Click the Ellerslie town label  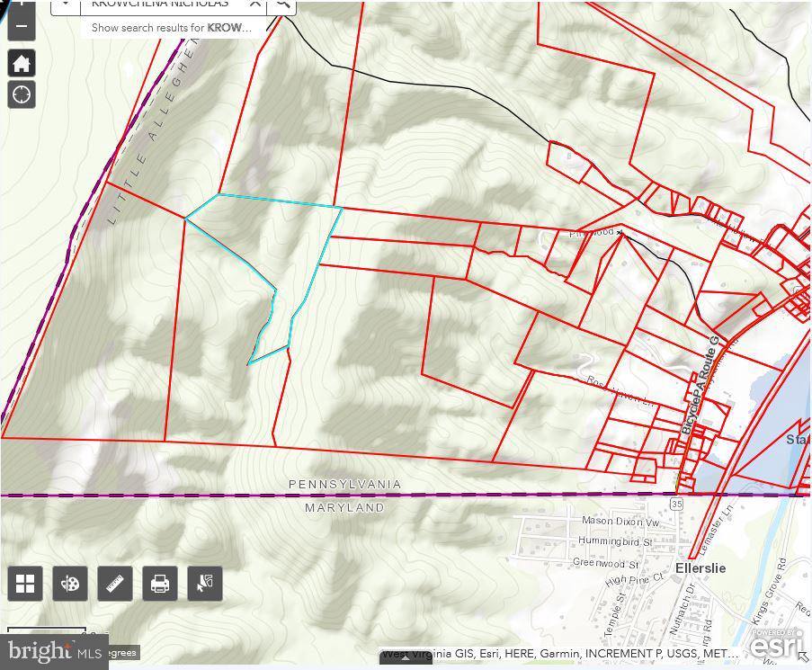(700, 569)
